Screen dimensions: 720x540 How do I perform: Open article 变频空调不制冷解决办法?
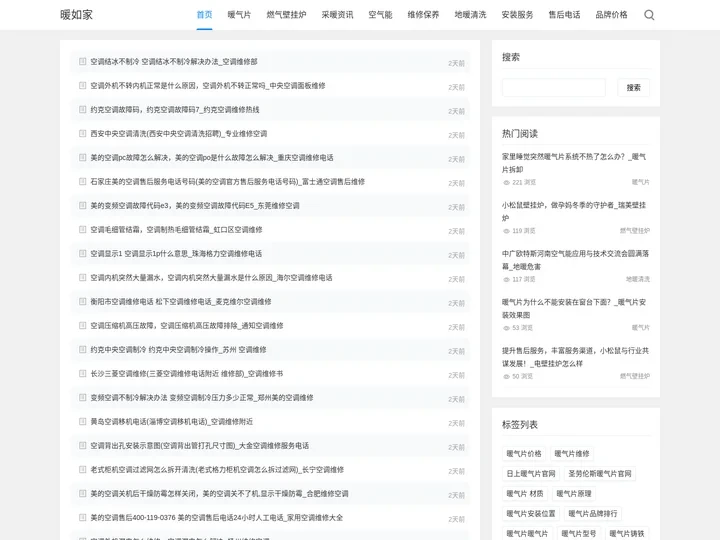pyautogui.click(x=202, y=397)
